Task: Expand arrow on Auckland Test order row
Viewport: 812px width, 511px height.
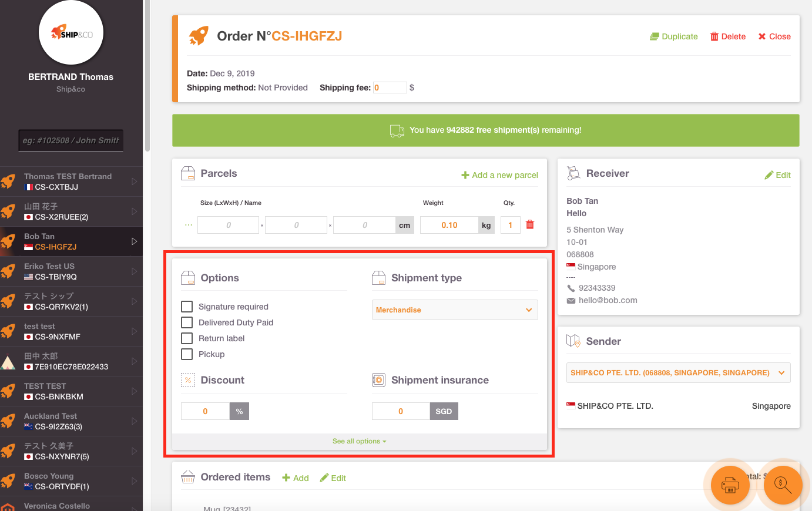Action: 134,421
